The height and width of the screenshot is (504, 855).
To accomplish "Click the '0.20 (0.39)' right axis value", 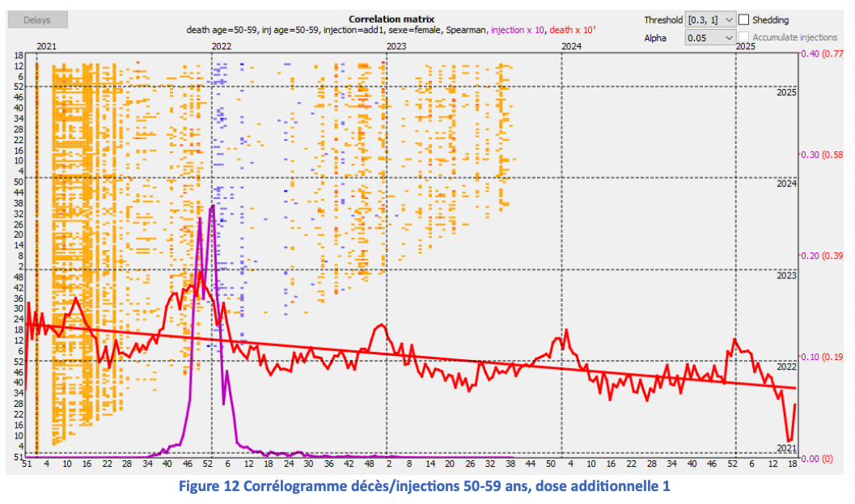I will [x=823, y=256].
